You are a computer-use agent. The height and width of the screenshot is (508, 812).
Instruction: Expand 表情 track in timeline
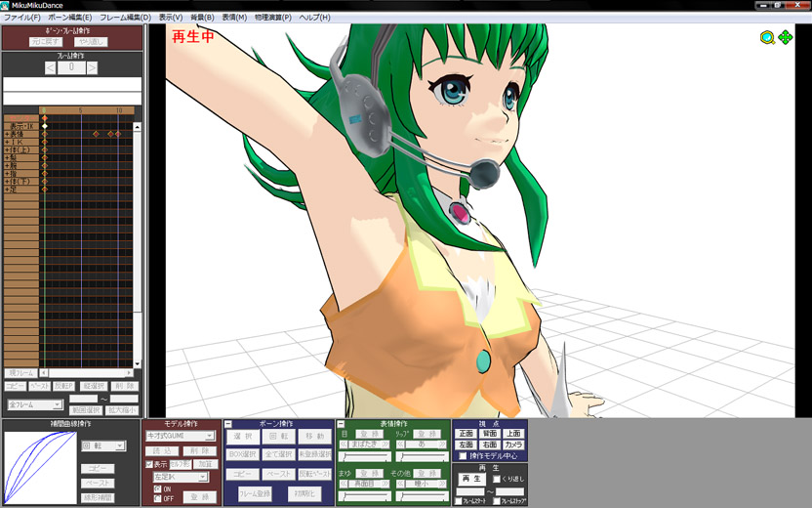pos(7,134)
